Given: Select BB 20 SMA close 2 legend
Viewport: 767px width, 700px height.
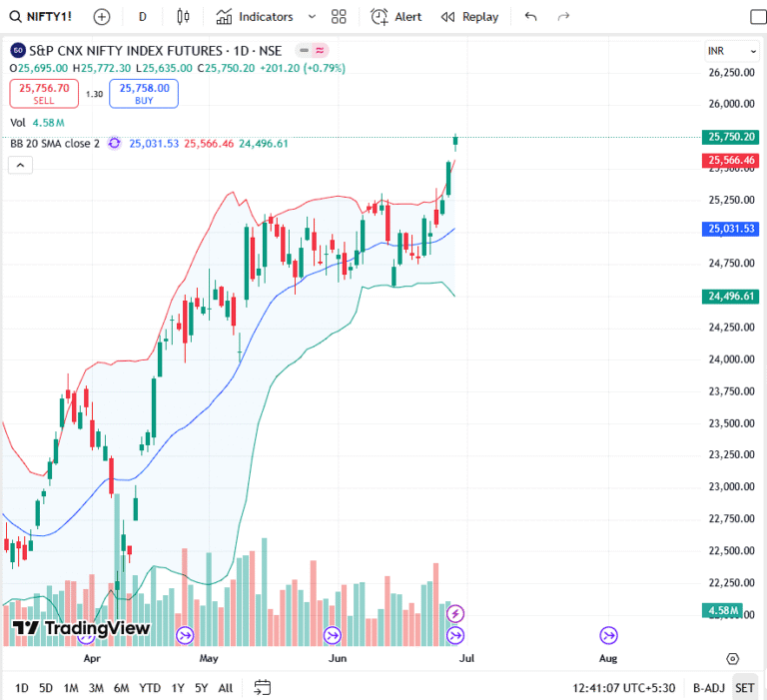Looking at the screenshot, I should [55, 144].
